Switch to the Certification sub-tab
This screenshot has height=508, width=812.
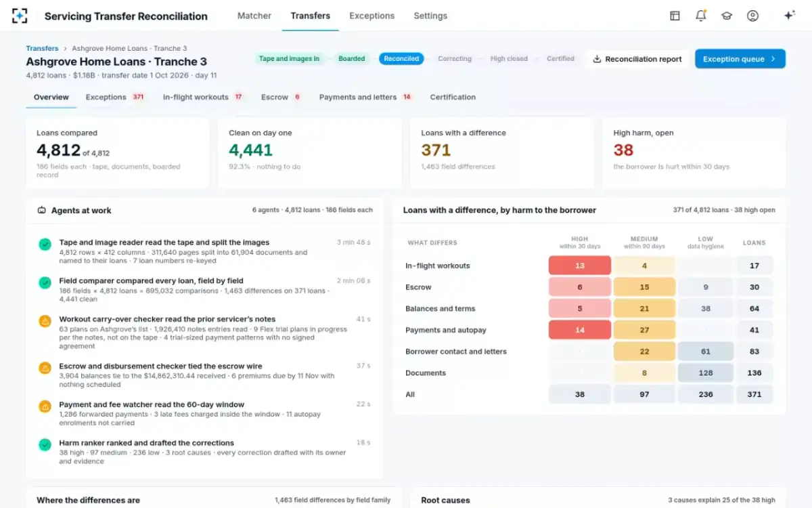click(x=453, y=97)
